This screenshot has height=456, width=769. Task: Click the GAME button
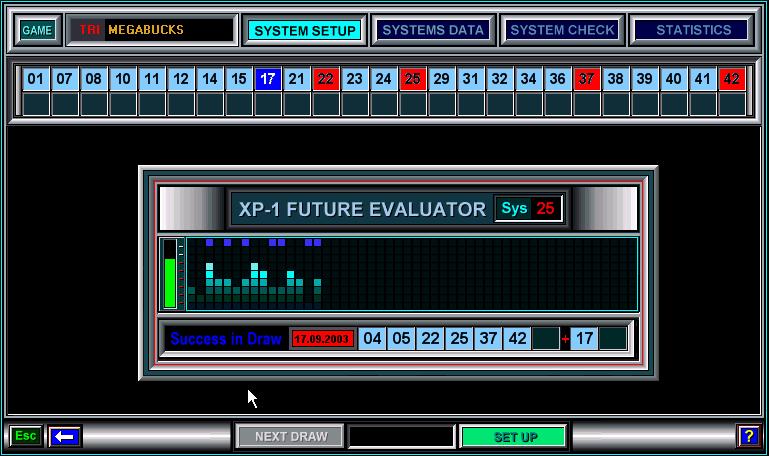[x=37, y=30]
